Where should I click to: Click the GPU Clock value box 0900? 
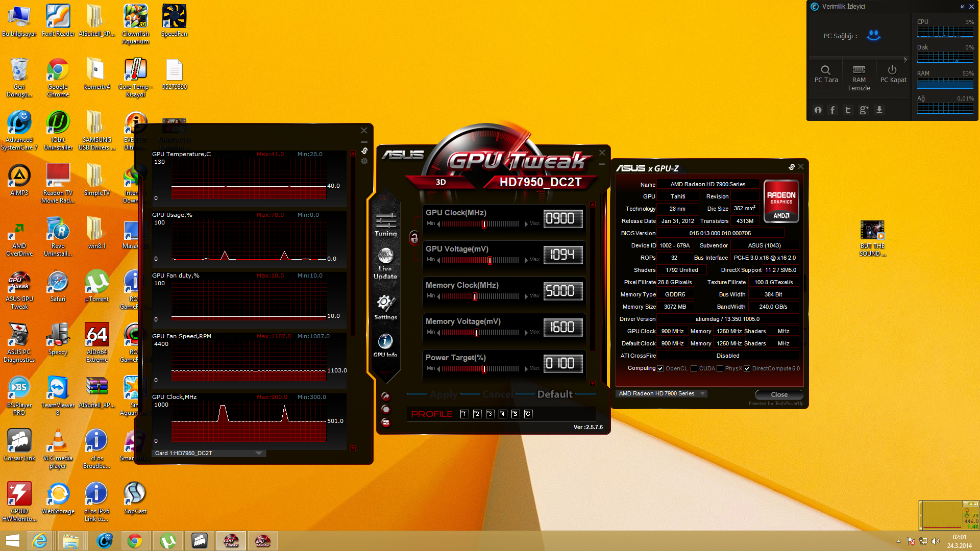click(563, 219)
